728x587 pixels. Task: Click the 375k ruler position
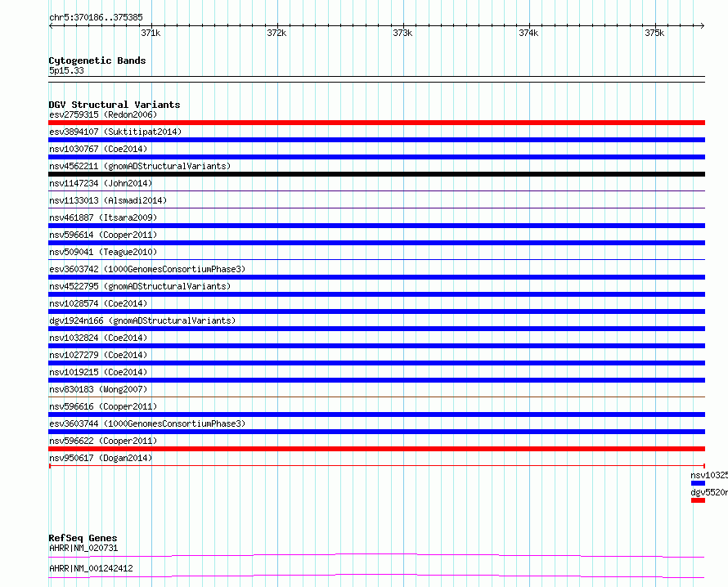(654, 33)
